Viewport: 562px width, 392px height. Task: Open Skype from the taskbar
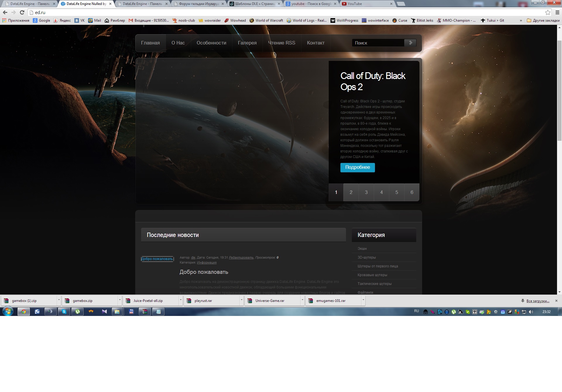pyautogui.click(x=64, y=312)
